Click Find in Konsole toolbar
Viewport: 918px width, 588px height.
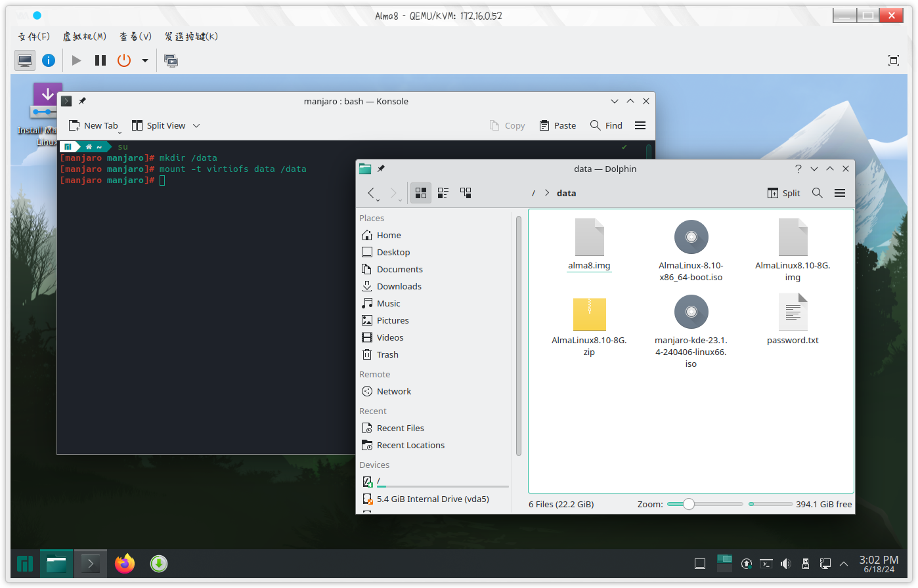click(x=606, y=125)
